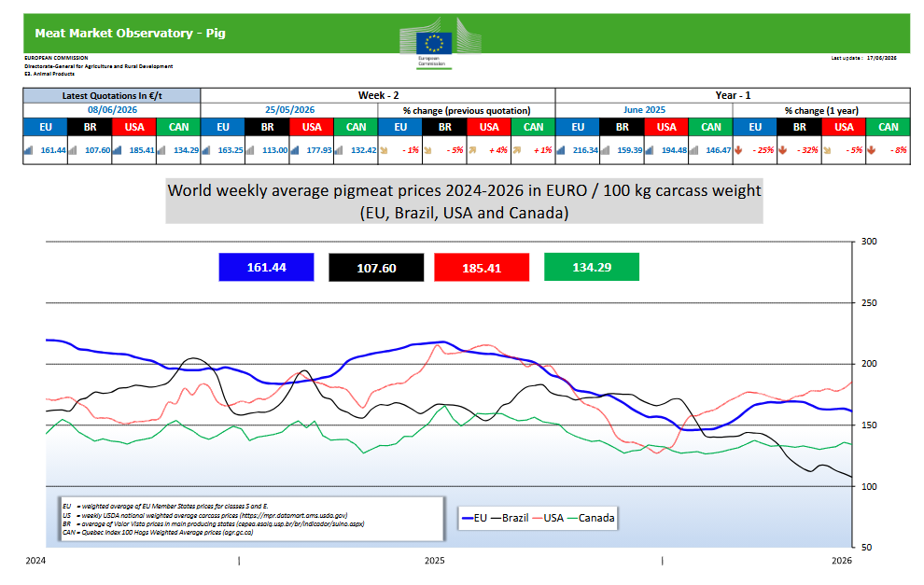Image resolution: width=924 pixels, height=585 pixels.
Task: Select the '% change (1 year)' header
Action: click(821, 111)
